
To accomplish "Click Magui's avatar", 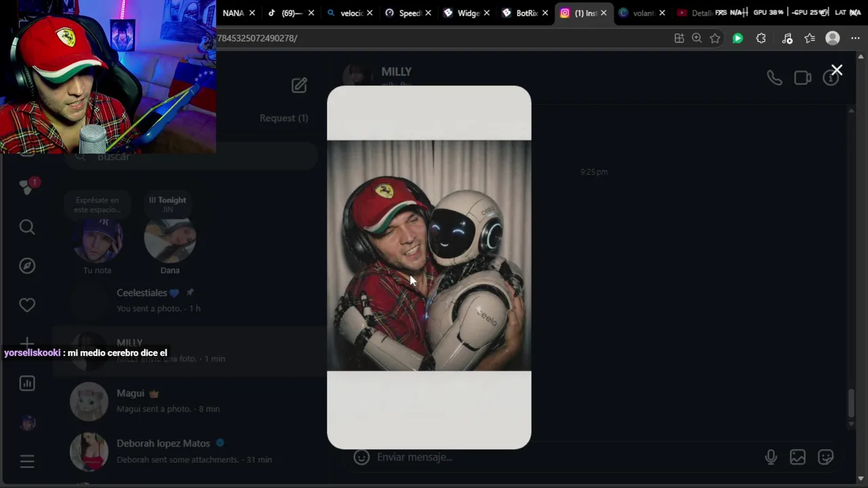I will coord(89,401).
